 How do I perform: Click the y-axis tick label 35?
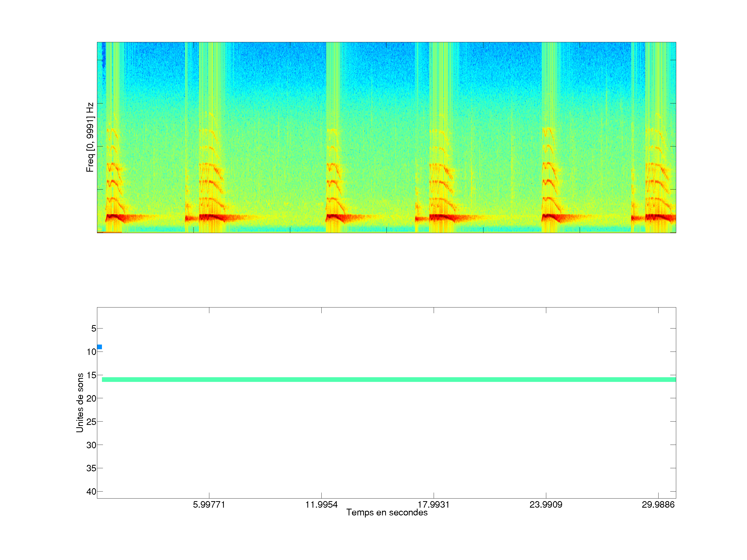click(x=91, y=468)
